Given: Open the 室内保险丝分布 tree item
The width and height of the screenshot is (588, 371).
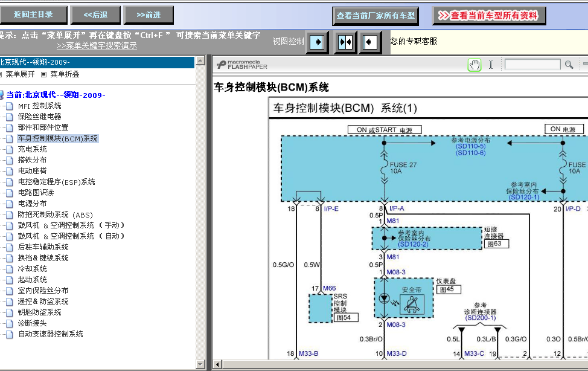Looking at the screenshot, I should pos(43,291).
